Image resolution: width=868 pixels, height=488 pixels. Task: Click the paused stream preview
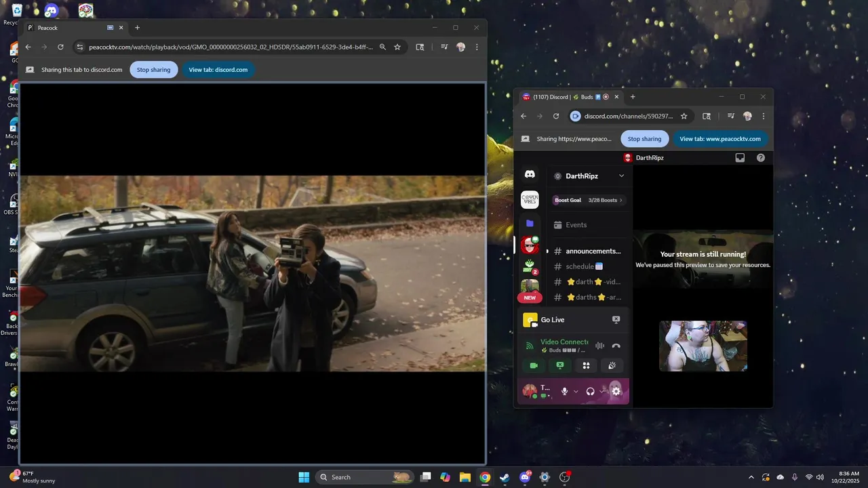click(703, 260)
